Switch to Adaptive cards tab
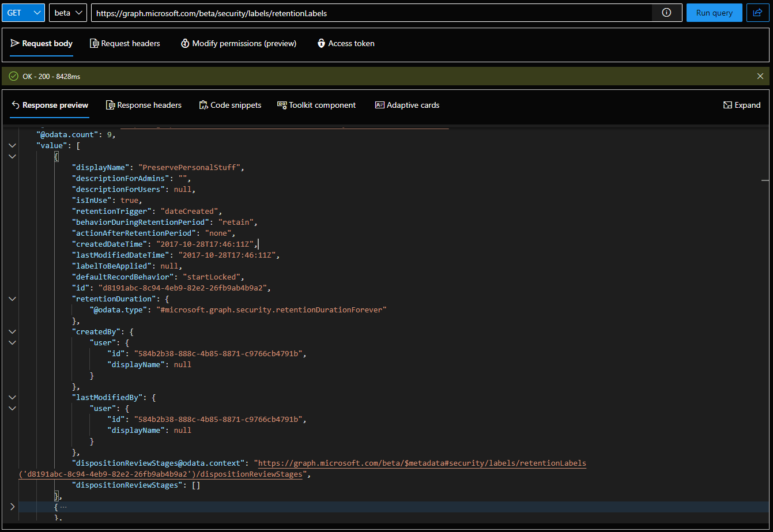 coord(407,105)
